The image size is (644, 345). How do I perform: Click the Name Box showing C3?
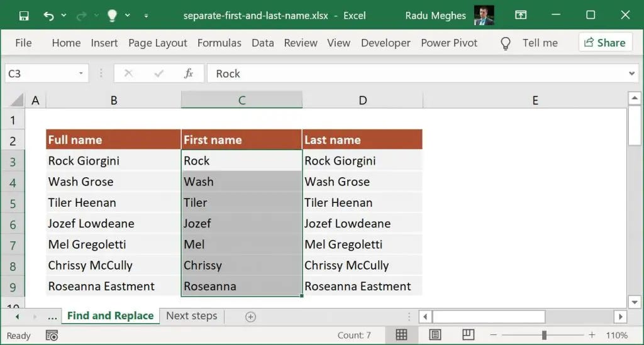click(x=41, y=74)
